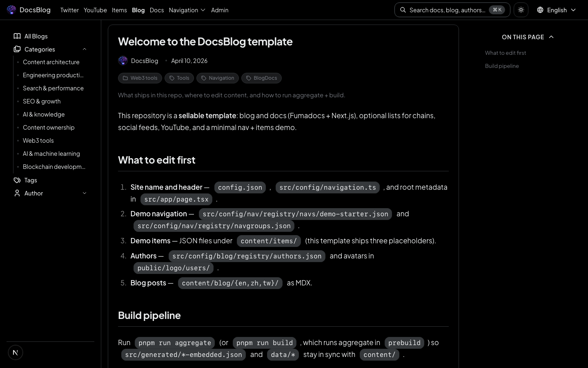Toggle the light/dark theme button

pos(521,10)
